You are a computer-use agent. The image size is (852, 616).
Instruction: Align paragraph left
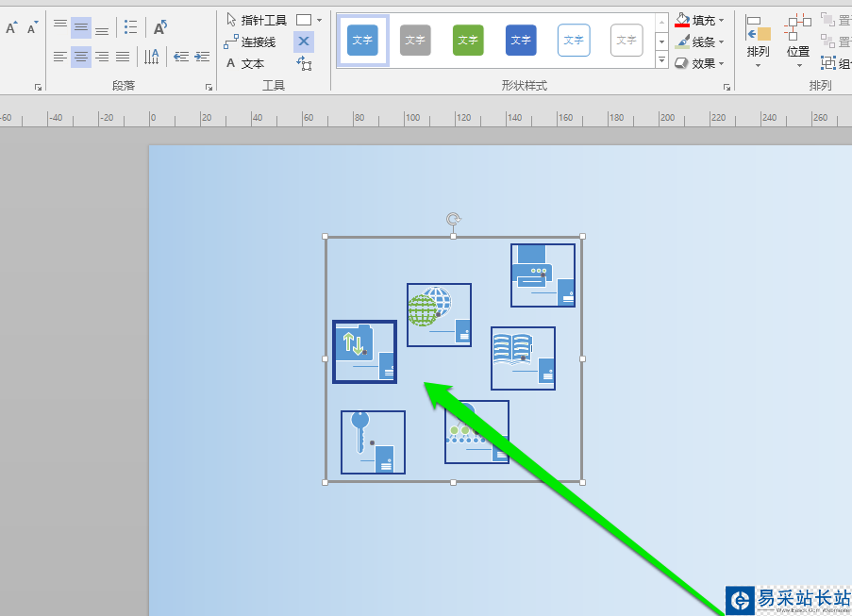coord(60,57)
